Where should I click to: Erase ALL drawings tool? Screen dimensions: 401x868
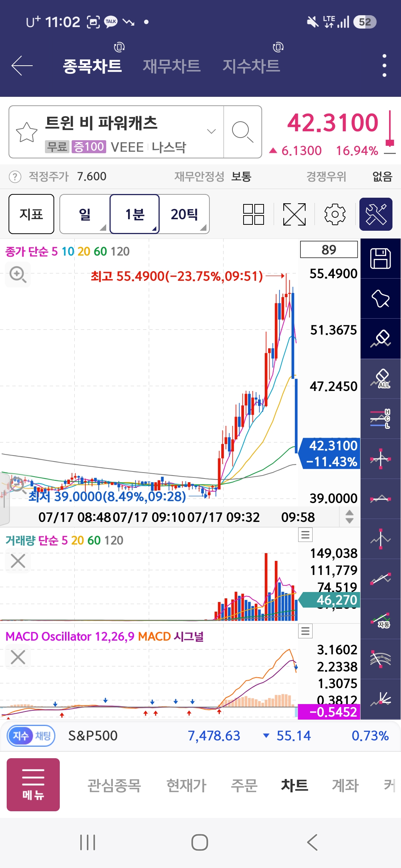(x=381, y=379)
